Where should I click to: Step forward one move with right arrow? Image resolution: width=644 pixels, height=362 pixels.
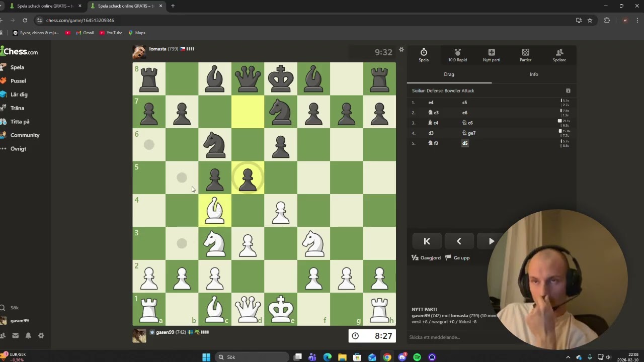pyautogui.click(x=491, y=241)
